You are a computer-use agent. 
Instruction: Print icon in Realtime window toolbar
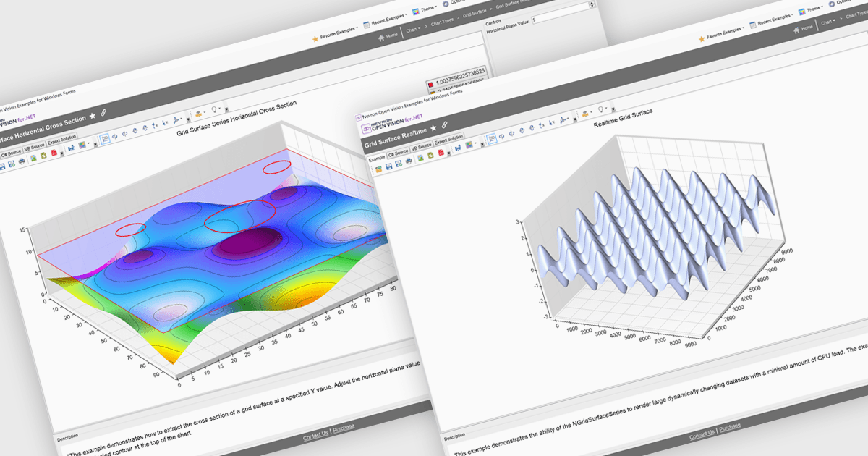409,161
